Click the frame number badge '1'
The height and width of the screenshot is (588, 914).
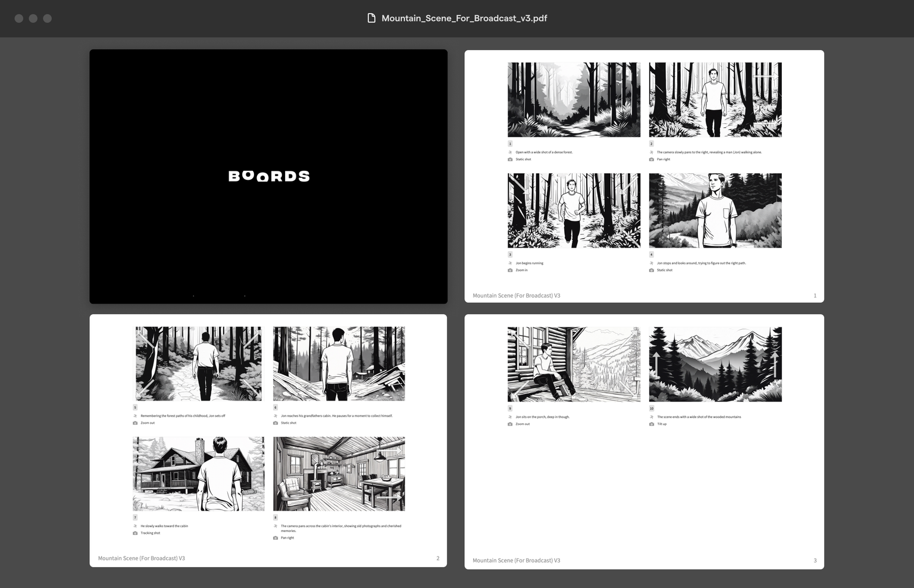coord(510,143)
